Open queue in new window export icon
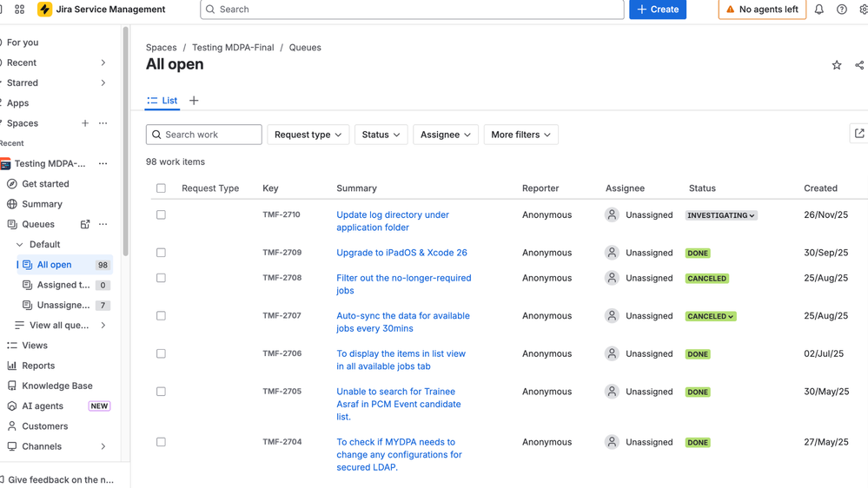The width and height of the screenshot is (868, 488). (859, 134)
